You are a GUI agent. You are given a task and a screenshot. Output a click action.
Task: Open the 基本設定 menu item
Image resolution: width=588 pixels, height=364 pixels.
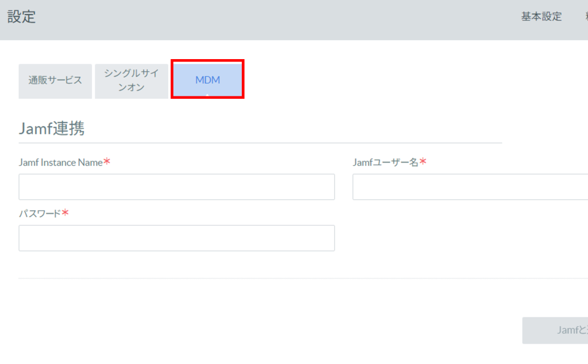(540, 17)
